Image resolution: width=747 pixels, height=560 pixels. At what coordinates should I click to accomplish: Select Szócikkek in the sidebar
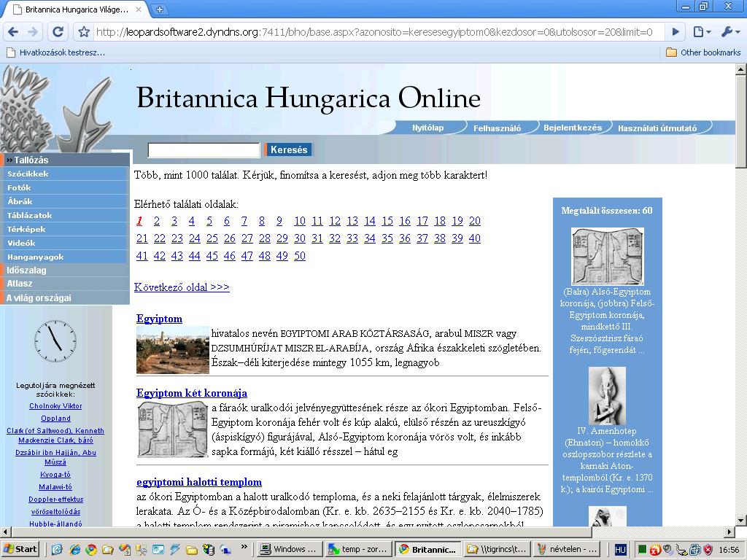(65, 174)
